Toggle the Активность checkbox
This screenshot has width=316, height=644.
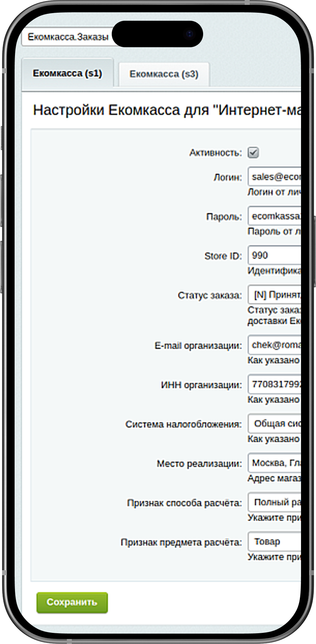pos(253,152)
